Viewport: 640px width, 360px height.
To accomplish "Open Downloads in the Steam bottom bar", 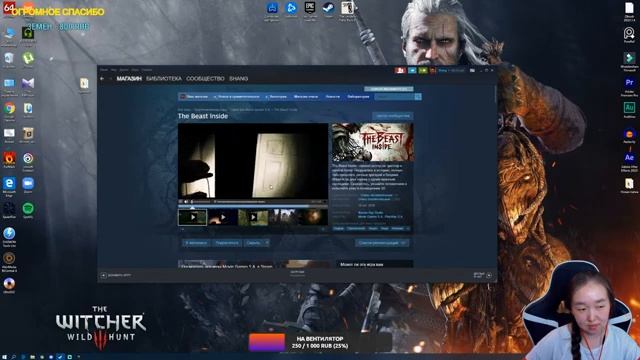I will point(297,273).
